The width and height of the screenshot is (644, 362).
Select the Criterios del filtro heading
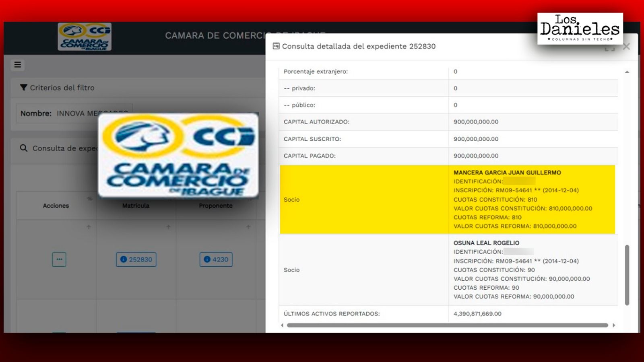pos(62,88)
